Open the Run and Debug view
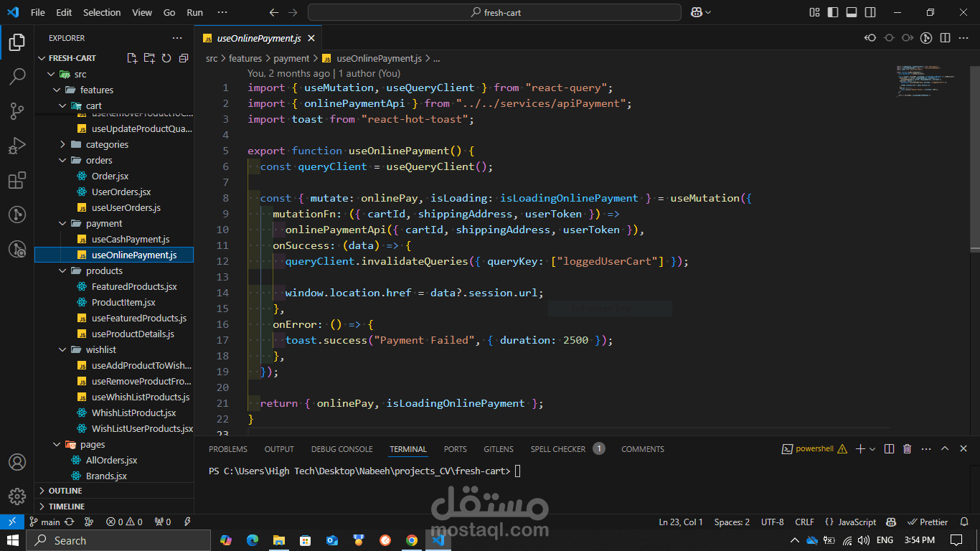Image resolution: width=980 pixels, height=551 pixels. click(x=17, y=146)
